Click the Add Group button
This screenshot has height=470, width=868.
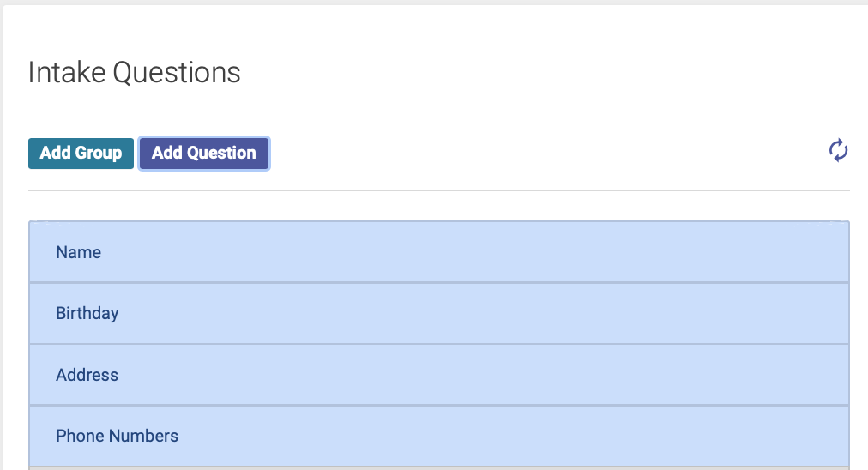click(81, 154)
